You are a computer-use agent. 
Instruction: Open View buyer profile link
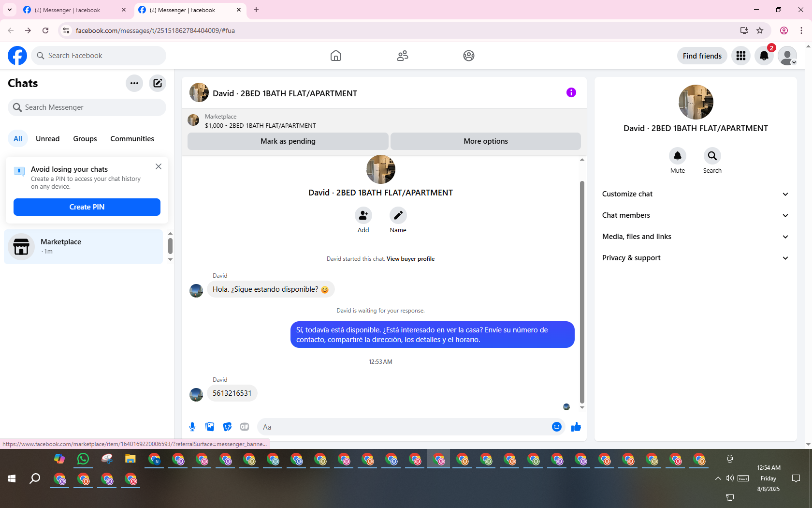click(x=410, y=259)
